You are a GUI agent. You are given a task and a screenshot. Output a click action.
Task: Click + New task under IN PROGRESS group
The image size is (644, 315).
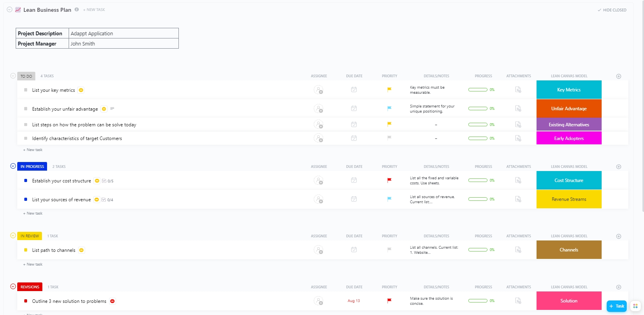point(33,213)
